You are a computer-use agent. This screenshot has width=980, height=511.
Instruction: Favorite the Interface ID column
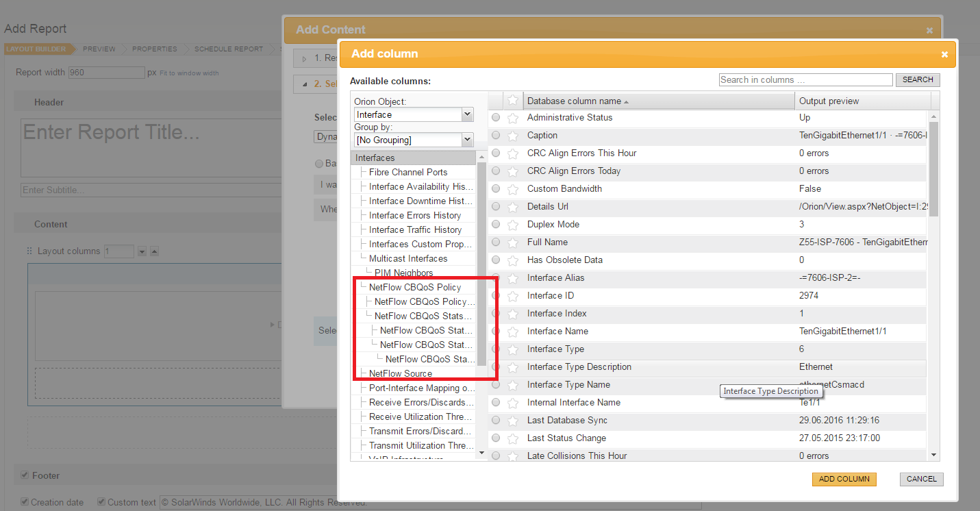tap(512, 296)
